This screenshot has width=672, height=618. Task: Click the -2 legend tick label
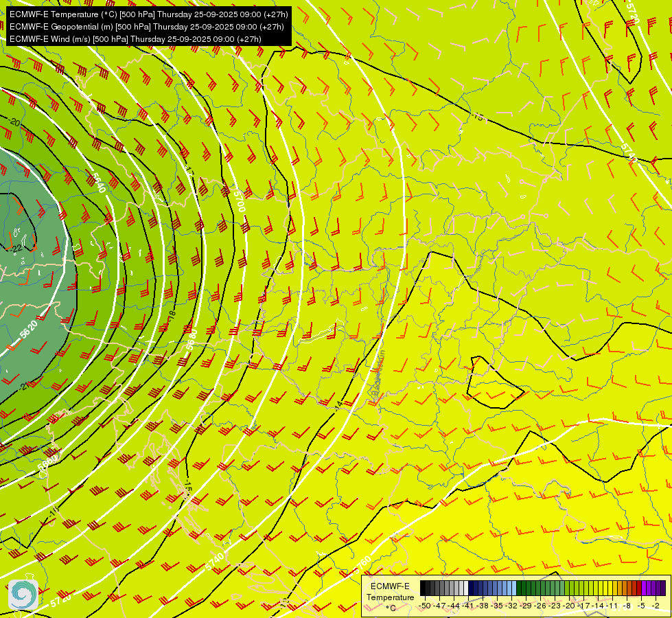tap(656, 606)
